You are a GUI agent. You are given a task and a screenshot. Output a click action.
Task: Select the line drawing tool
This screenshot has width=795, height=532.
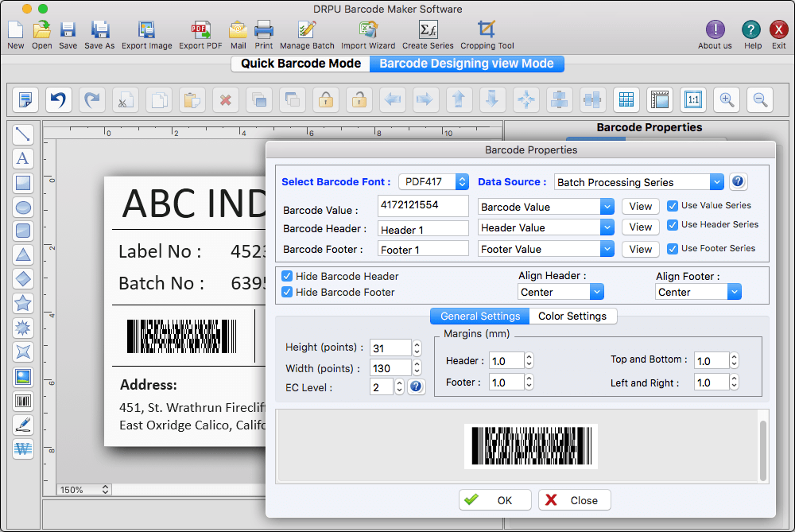coord(23,134)
